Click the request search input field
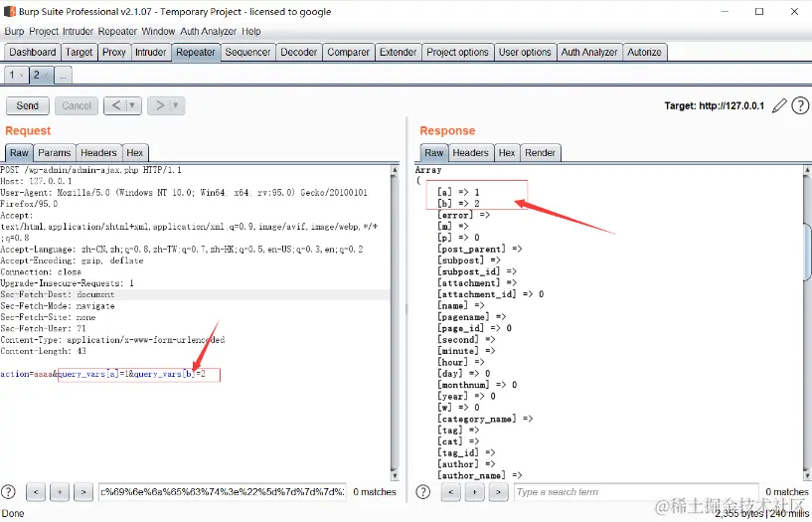 223,492
